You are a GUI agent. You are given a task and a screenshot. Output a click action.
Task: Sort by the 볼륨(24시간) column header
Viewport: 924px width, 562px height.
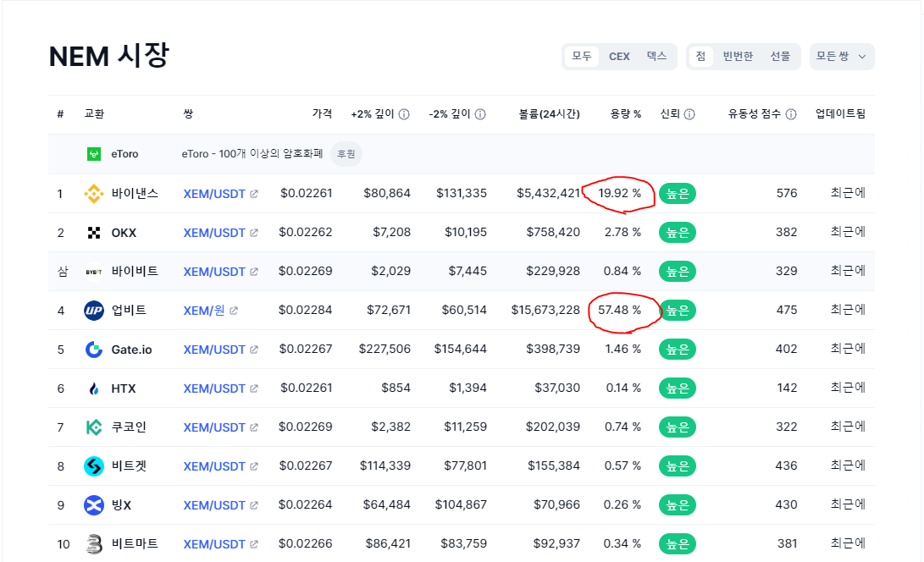click(549, 113)
